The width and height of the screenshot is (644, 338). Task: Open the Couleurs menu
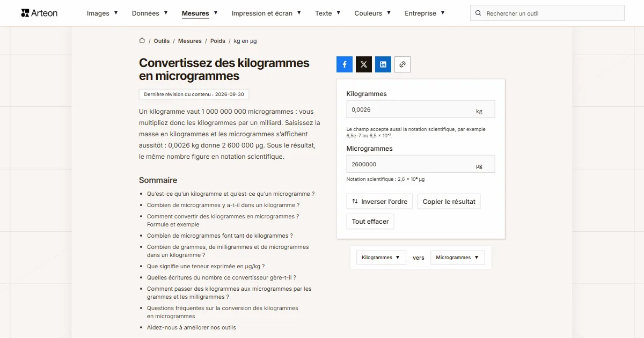tap(372, 13)
